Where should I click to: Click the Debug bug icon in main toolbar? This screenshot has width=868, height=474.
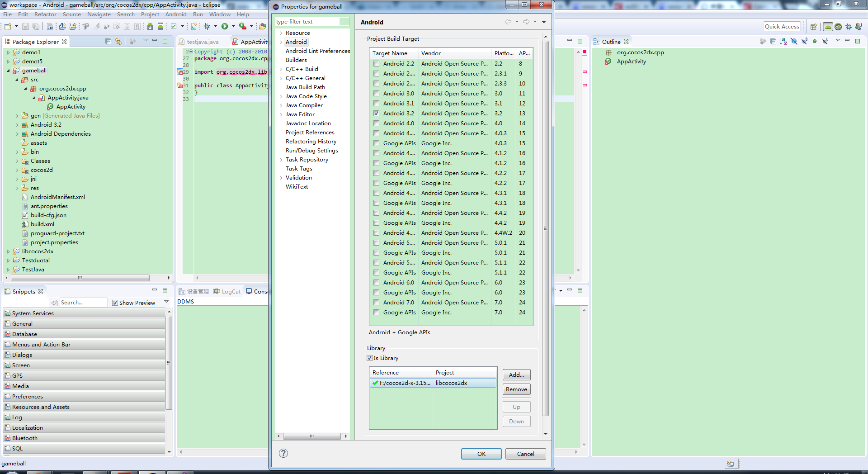click(207, 26)
